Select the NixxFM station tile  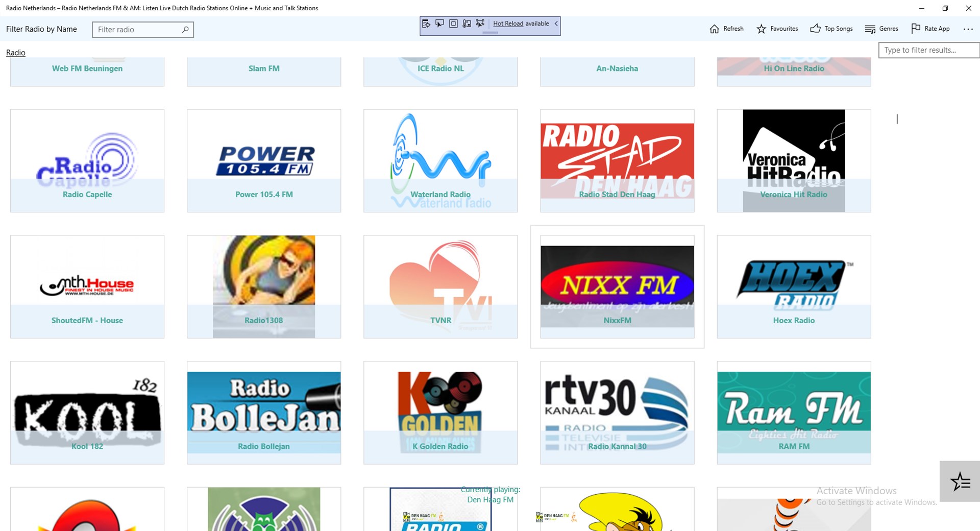(x=617, y=286)
